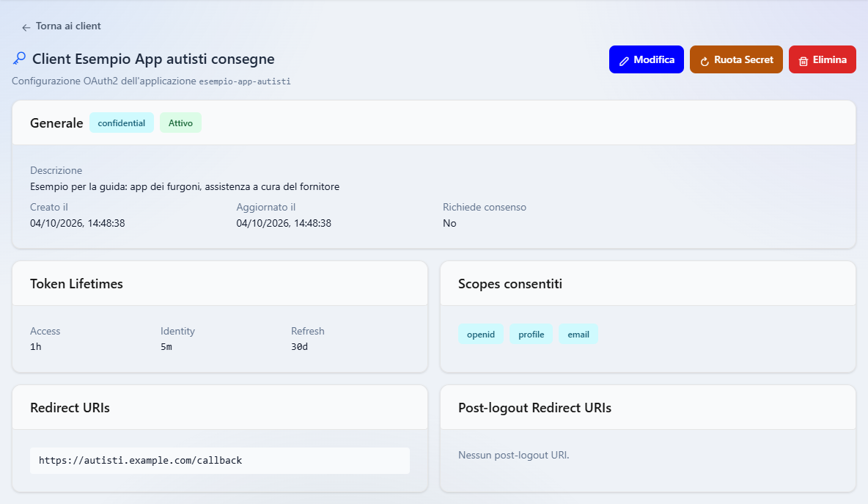Click the client ID esempio-app-autisti
Screen dimensions: 868x504
click(x=245, y=81)
